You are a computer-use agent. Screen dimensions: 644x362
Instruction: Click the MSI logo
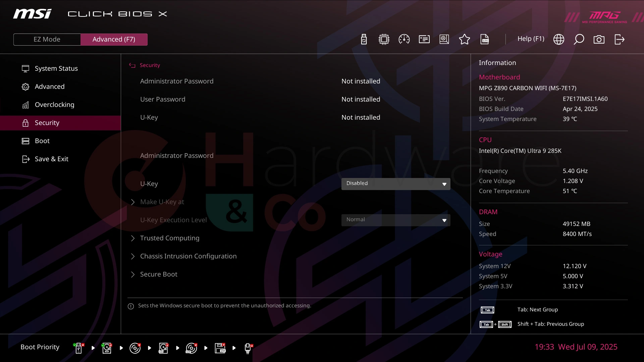click(x=32, y=14)
